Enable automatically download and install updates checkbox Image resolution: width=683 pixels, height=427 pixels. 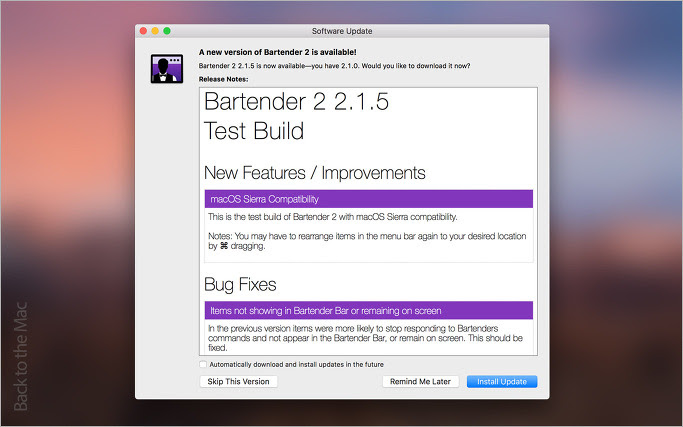coord(203,364)
